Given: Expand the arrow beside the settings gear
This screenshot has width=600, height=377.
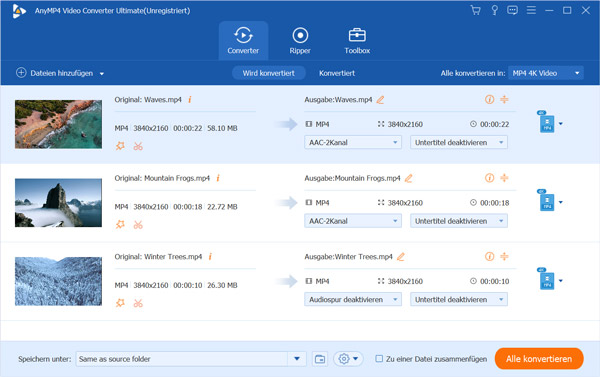Looking at the screenshot, I should (x=355, y=359).
